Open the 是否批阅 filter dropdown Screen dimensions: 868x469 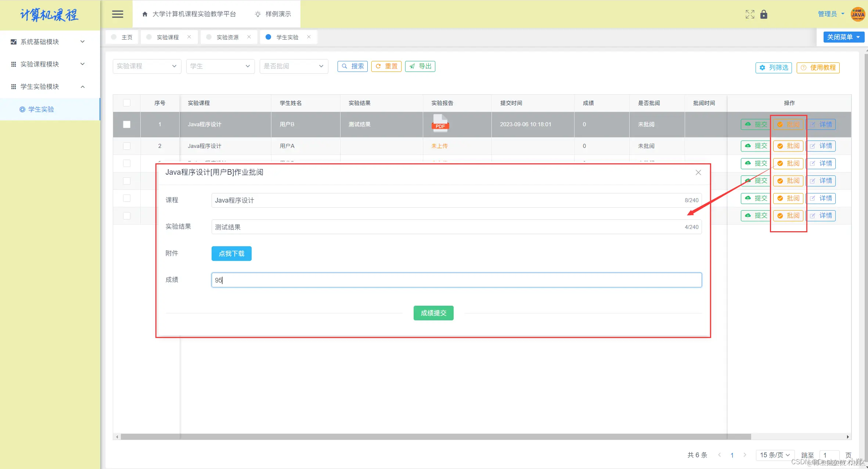293,66
